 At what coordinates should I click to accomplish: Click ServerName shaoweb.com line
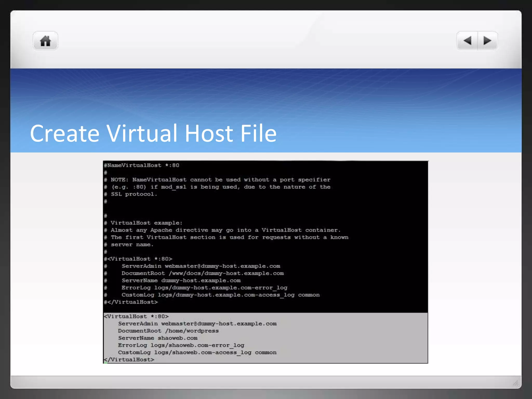(158, 338)
